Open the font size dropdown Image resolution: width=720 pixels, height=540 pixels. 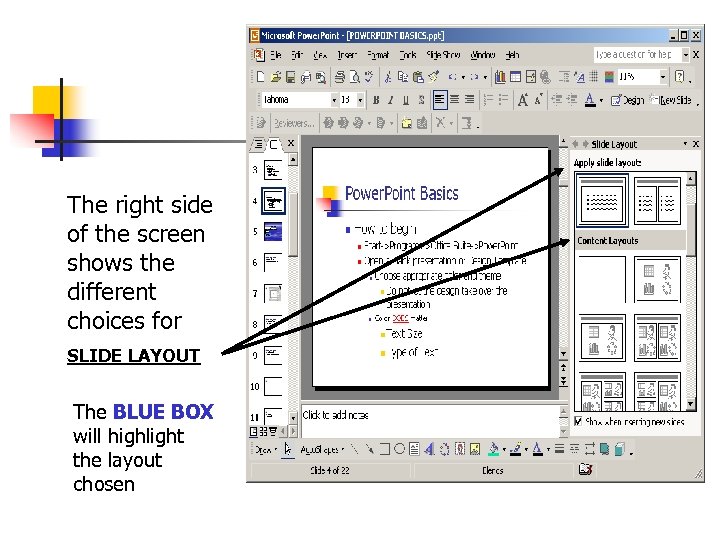pos(360,100)
